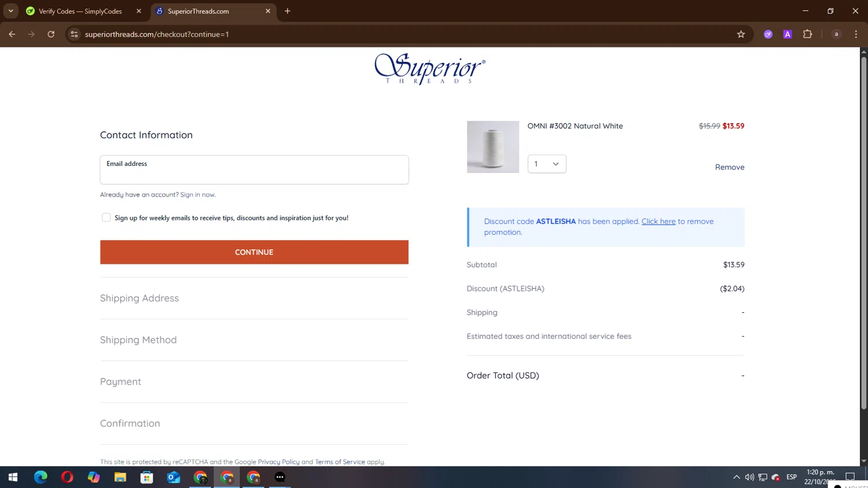
Task: Open the Terms of Service link
Action: 340,462
